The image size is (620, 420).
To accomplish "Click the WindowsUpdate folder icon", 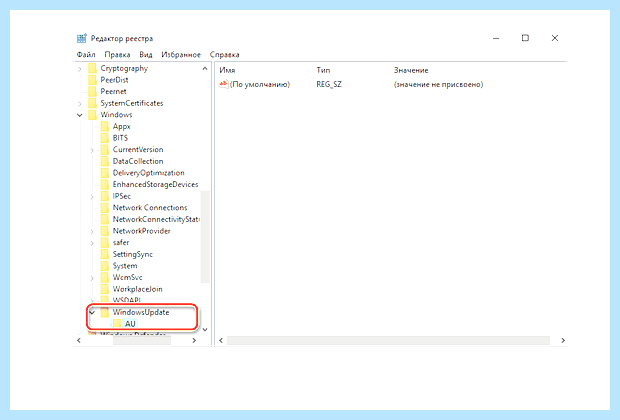I will coord(105,312).
